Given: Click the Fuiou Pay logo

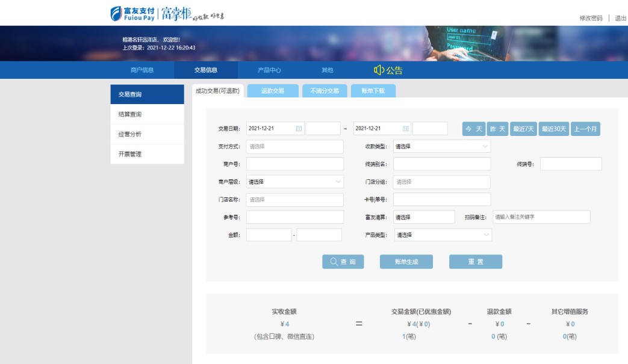Looking at the screenshot, I should 132,13.
